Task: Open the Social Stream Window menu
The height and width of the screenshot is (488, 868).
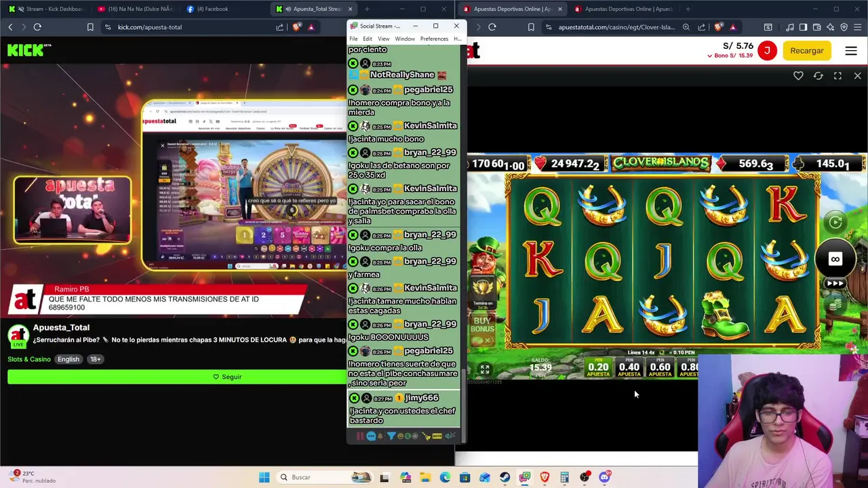Action: pyautogui.click(x=405, y=39)
